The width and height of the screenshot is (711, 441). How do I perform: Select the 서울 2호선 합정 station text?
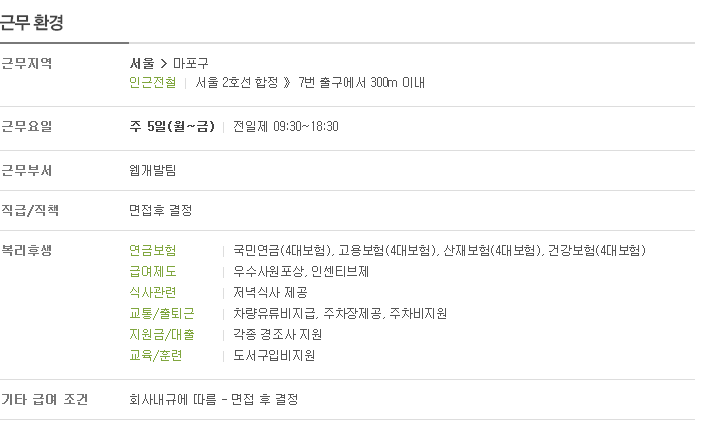[x=237, y=82]
